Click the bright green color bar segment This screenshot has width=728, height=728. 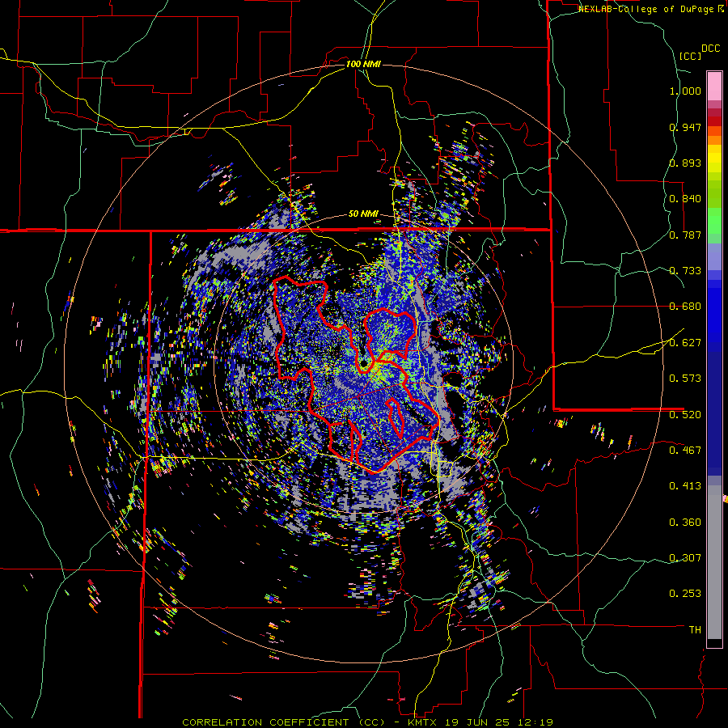[x=714, y=221]
